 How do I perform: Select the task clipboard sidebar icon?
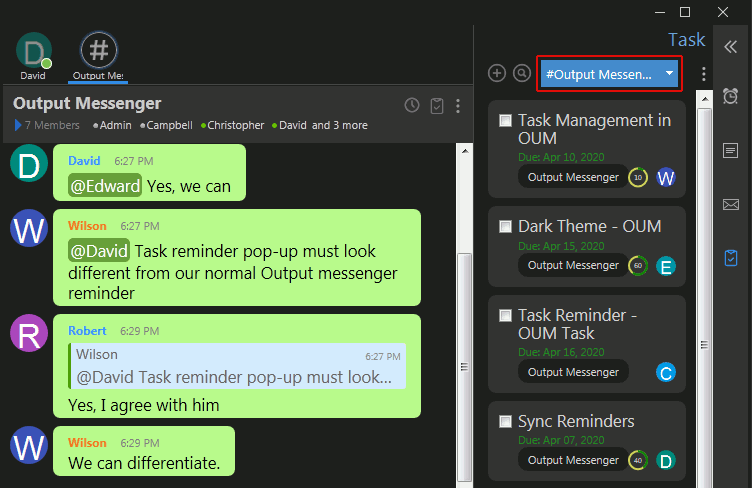click(x=730, y=258)
